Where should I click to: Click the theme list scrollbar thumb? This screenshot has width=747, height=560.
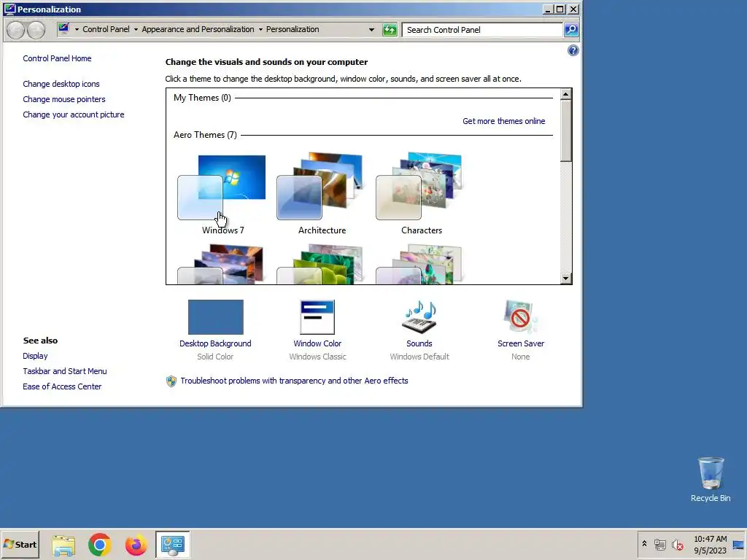click(x=565, y=131)
